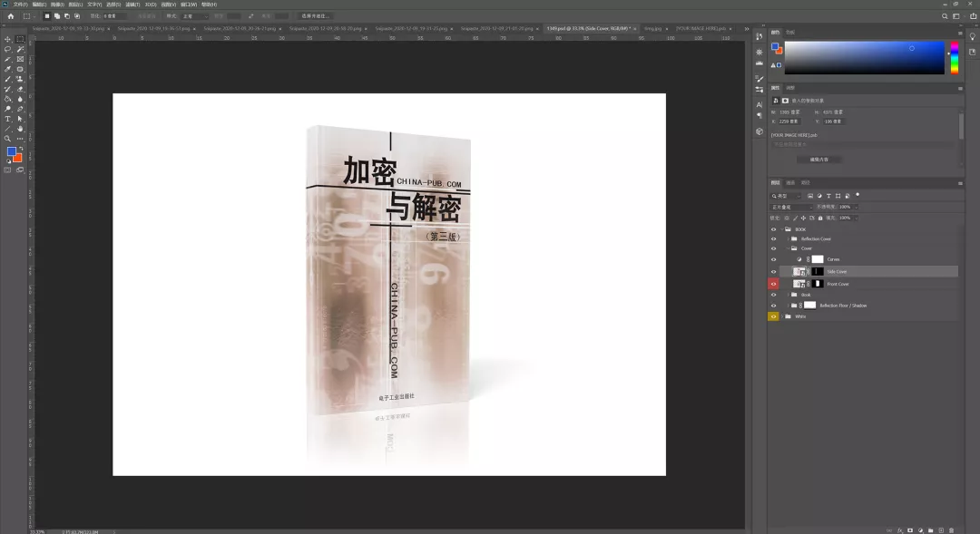Viewport: 980px width, 534px height.
Task: Select the Path Selection tool
Action: pos(20,119)
